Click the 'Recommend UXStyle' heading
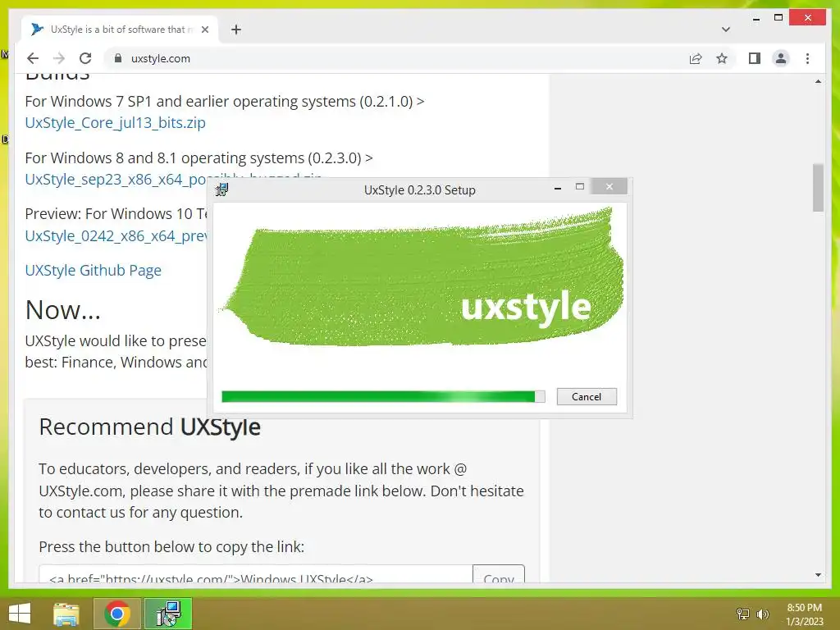 point(149,427)
